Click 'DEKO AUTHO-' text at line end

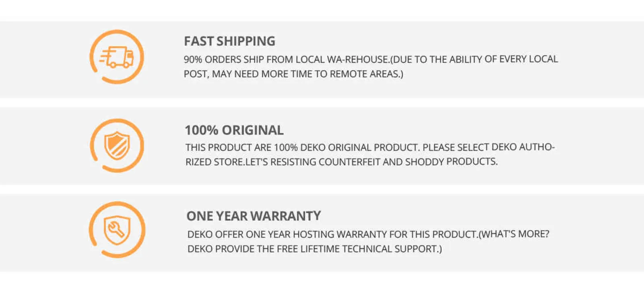click(523, 147)
